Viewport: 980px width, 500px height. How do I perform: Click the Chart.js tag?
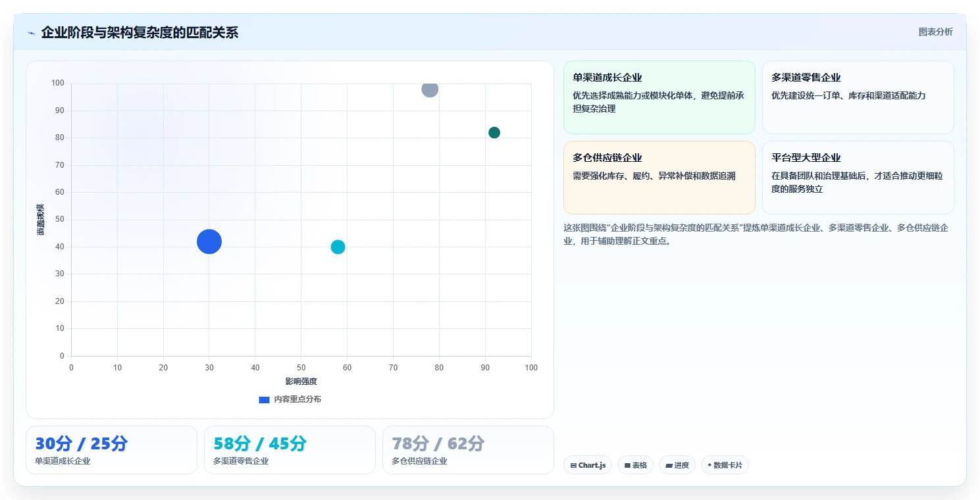point(588,465)
